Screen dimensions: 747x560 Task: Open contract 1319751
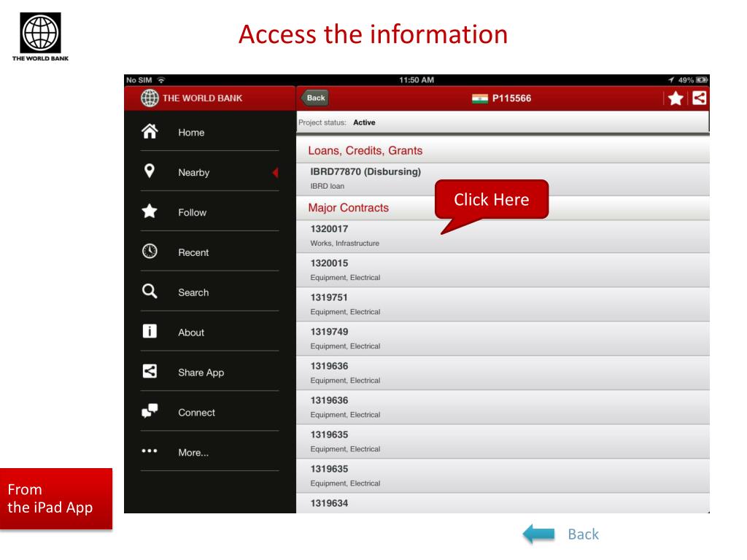[x=503, y=305]
